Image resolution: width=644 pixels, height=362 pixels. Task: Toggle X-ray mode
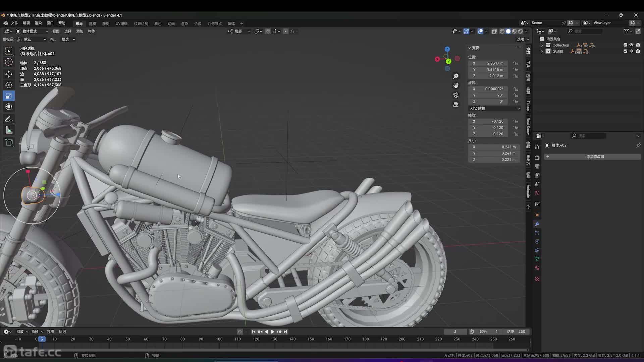coord(494,31)
